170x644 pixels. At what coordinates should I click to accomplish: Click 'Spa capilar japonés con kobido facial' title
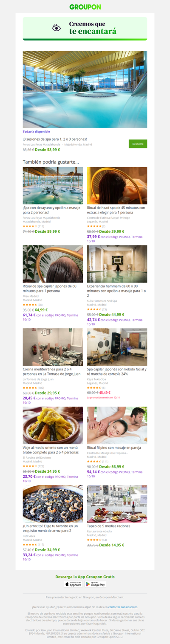(117, 372)
